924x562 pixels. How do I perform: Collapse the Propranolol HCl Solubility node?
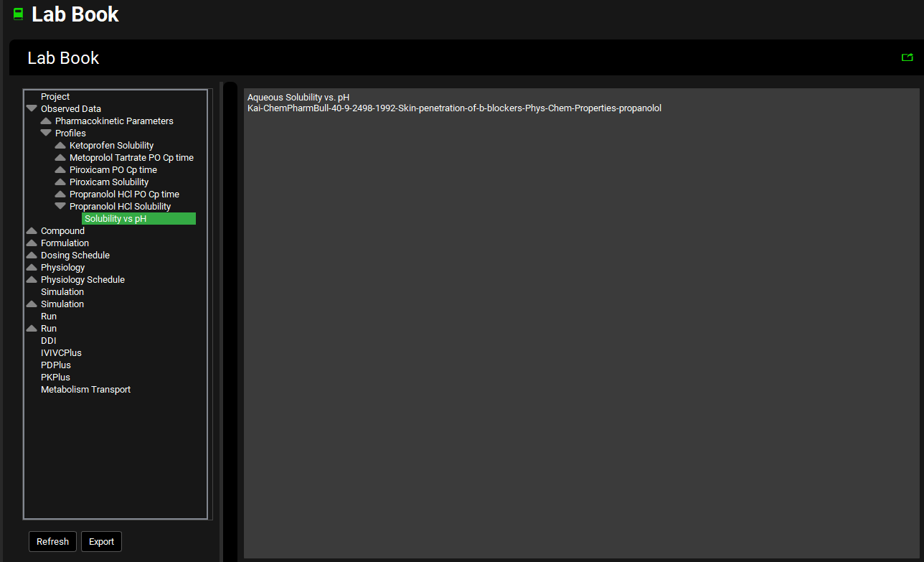pyautogui.click(x=60, y=206)
